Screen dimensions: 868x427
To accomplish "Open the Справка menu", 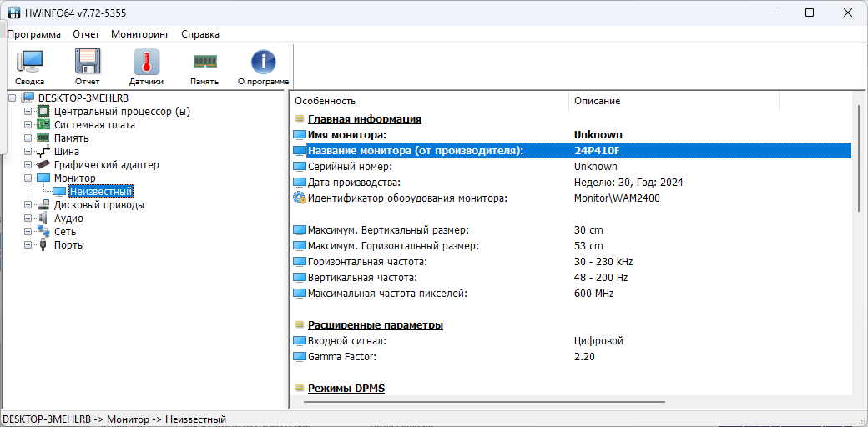I will [200, 34].
